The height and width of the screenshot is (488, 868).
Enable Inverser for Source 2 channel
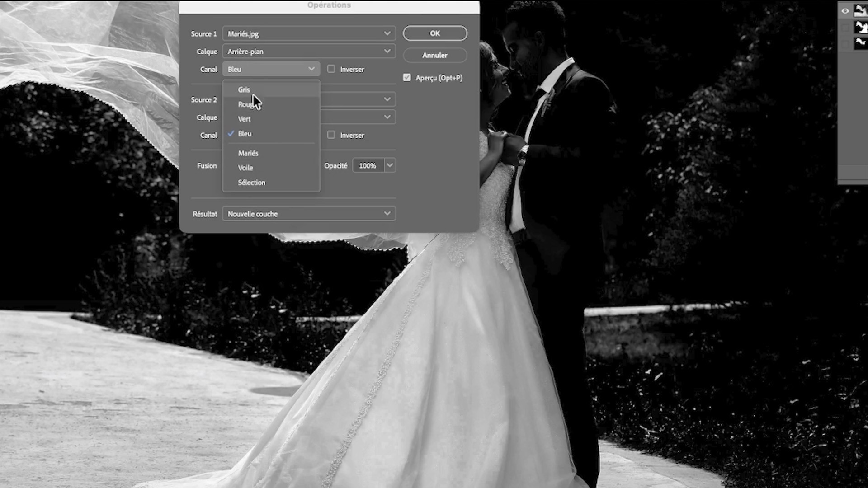pos(331,135)
